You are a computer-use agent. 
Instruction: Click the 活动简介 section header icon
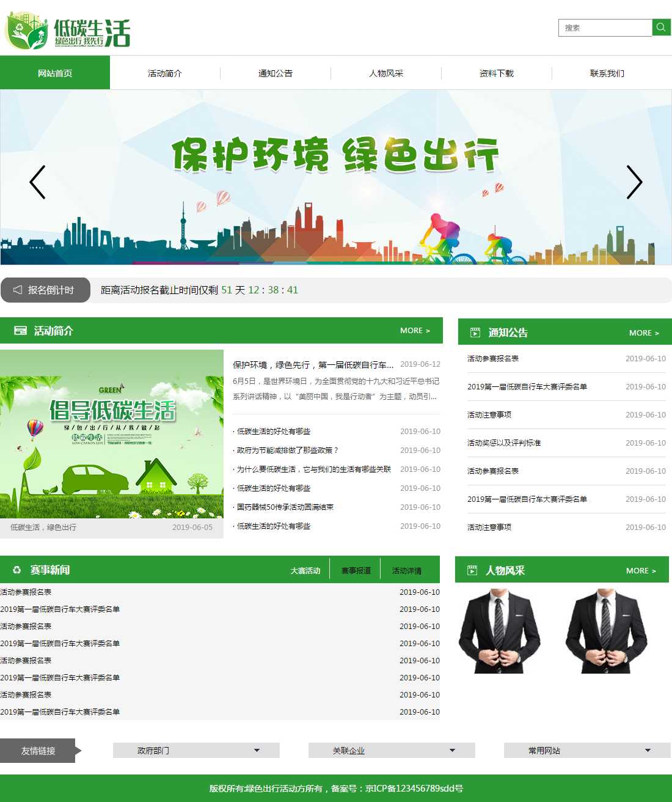coord(20,331)
